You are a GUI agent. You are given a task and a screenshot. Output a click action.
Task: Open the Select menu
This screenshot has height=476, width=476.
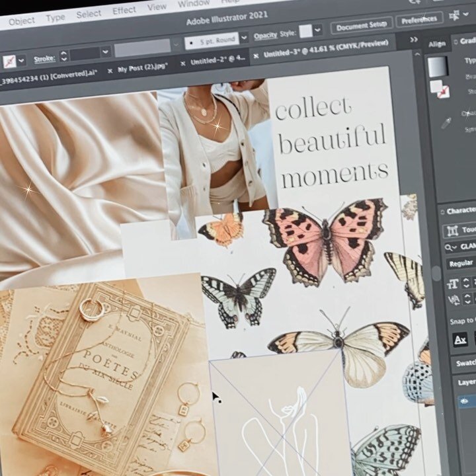(89, 14)
